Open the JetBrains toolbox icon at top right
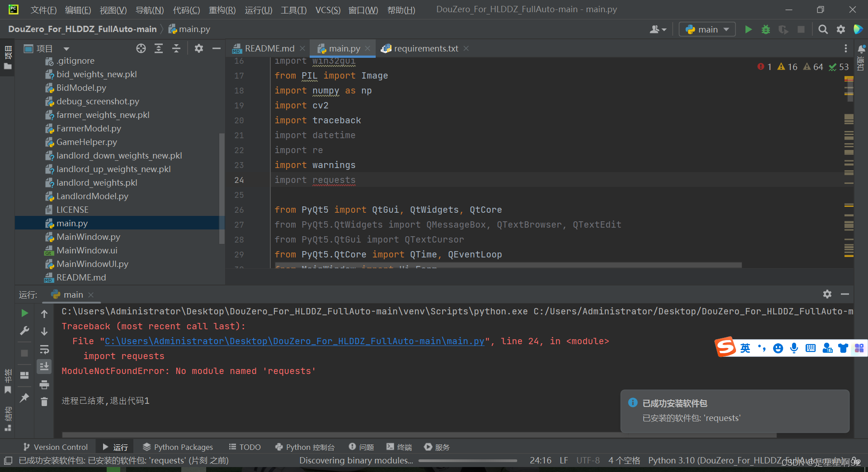Image resolution: width=868 pixels, height=472 pixels. [858, 29]
